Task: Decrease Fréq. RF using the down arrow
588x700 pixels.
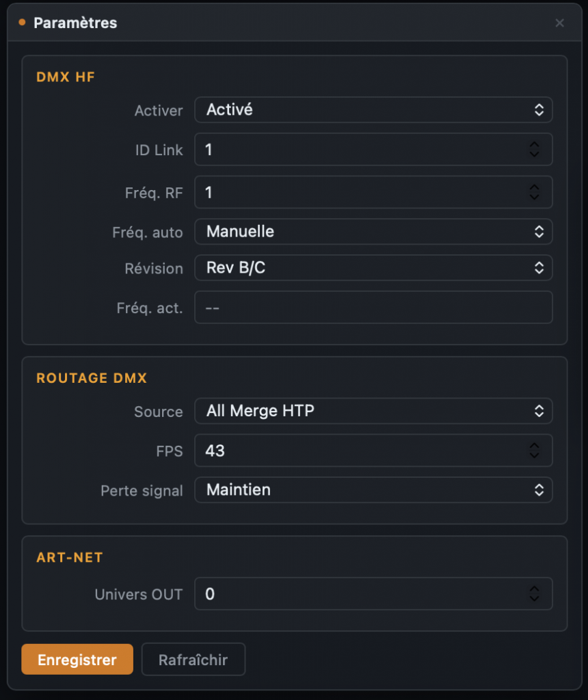Action: [534, 196]
